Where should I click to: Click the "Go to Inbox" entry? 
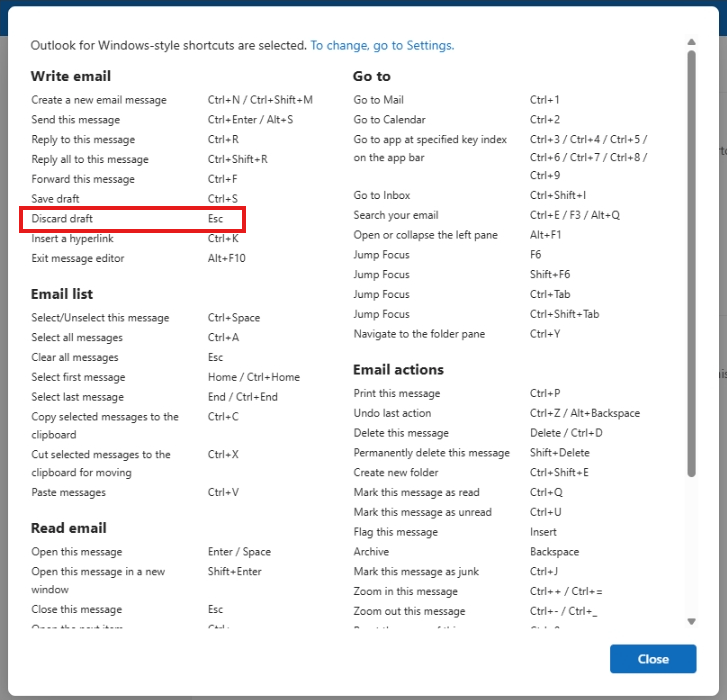[382, 195]
